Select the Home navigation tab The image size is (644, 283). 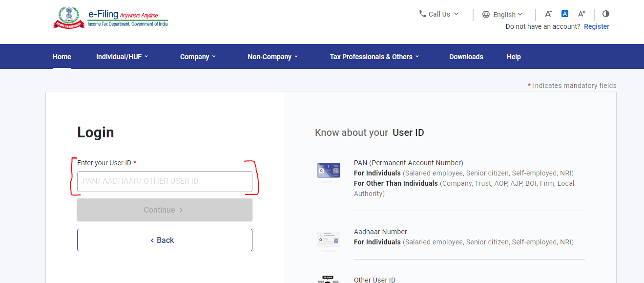62,56
